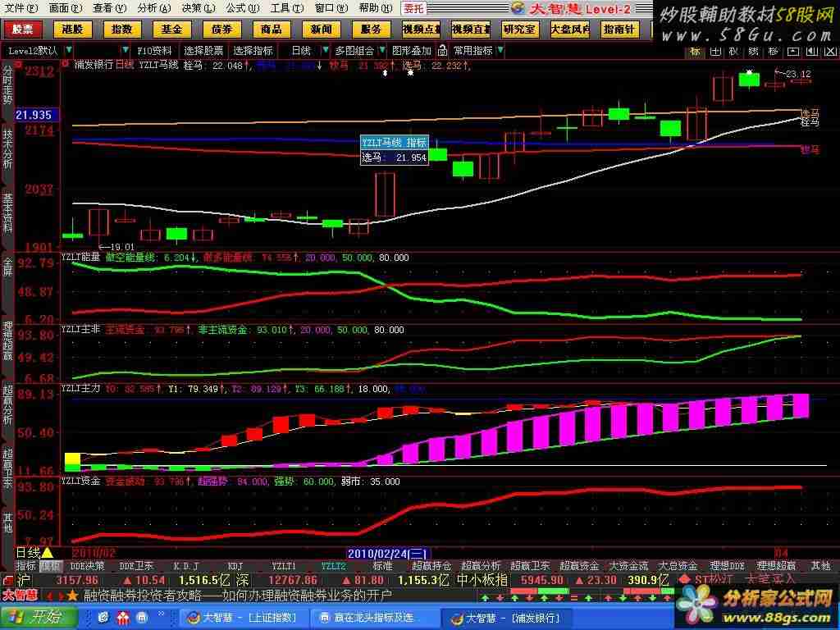Click the small red marker before 浦发银行
The image size is (840, 630).
[x=66, y=64]
